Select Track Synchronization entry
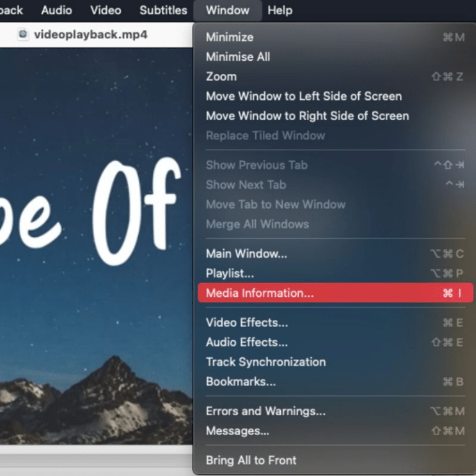The width and height of the screenshot is (476, 476). point(265,362)
